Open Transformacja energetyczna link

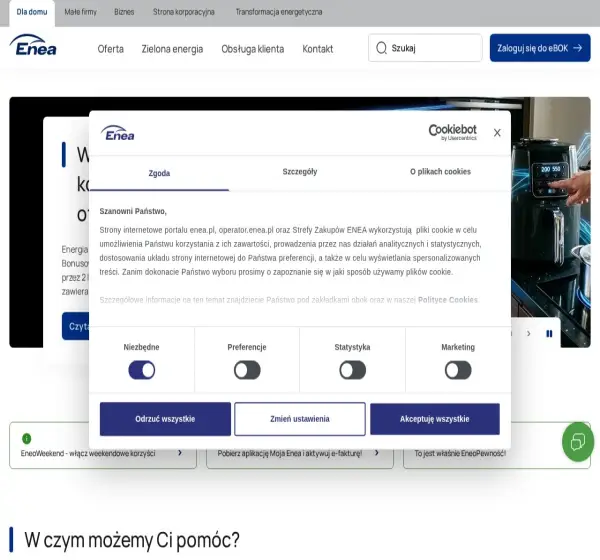(x=279, y=12)
